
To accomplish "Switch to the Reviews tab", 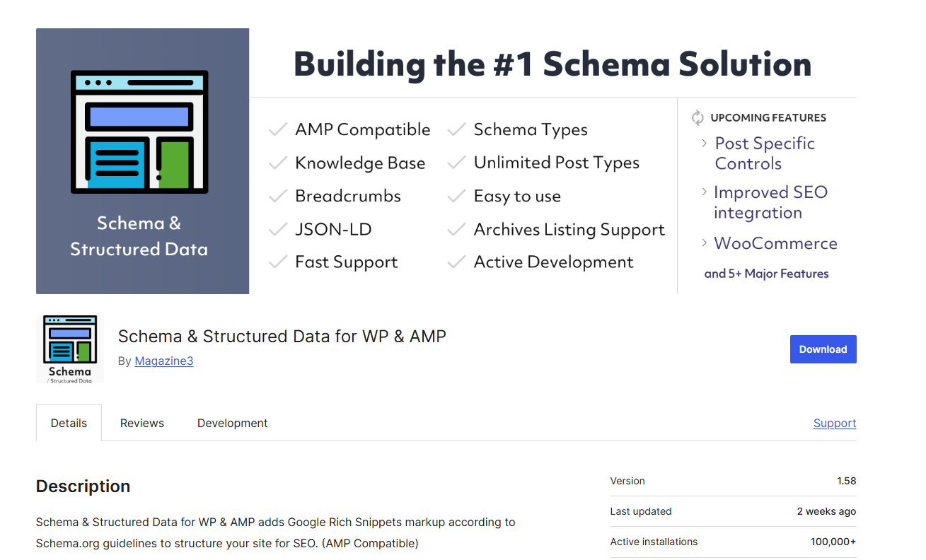I will coord(141,423).
